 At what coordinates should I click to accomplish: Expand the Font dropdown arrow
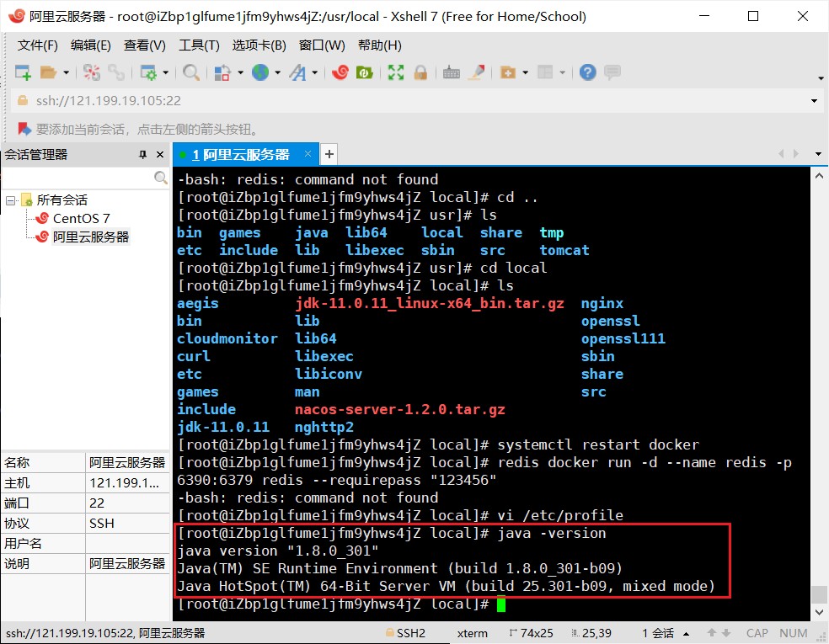[x=314, y=72]
